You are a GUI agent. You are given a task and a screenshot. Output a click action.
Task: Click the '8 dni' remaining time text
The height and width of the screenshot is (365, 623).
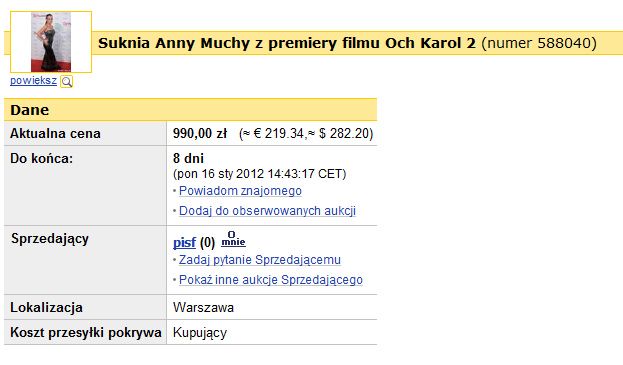188,158
